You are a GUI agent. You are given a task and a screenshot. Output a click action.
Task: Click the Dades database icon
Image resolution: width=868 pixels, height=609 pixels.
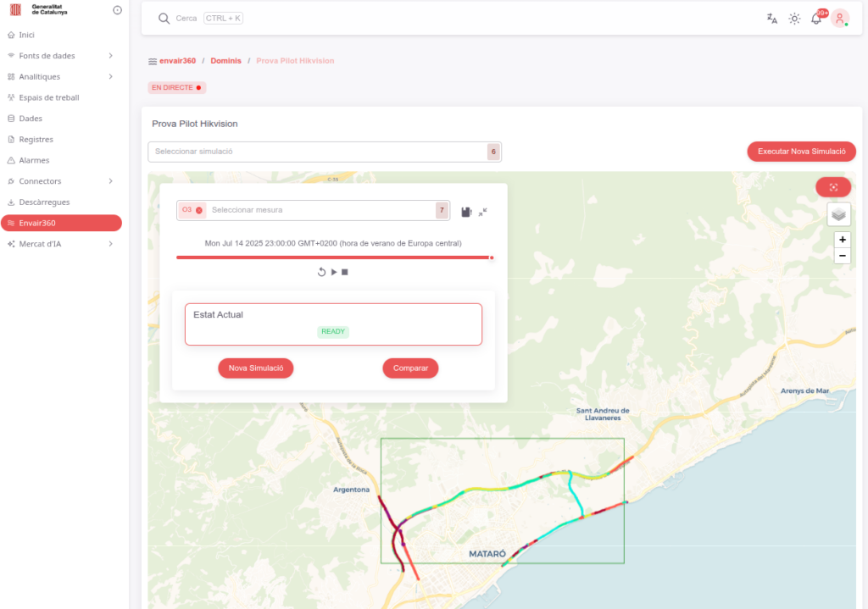pyautogui.click(x=11, y=119)
